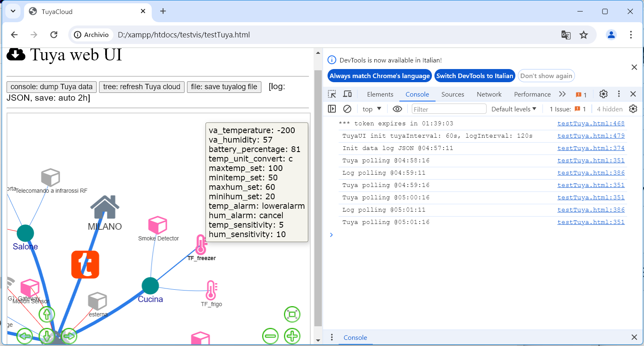
Task: Fit network graph to view
Action: click(292, 315)
